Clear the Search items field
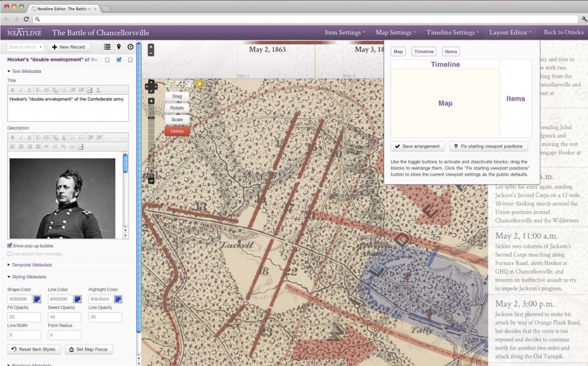 41,47
